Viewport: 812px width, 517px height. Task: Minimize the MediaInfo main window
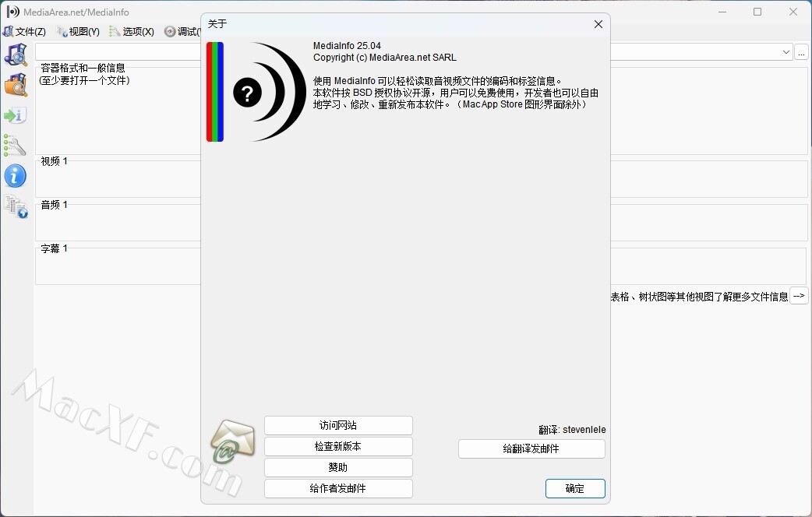pos(722,12)
